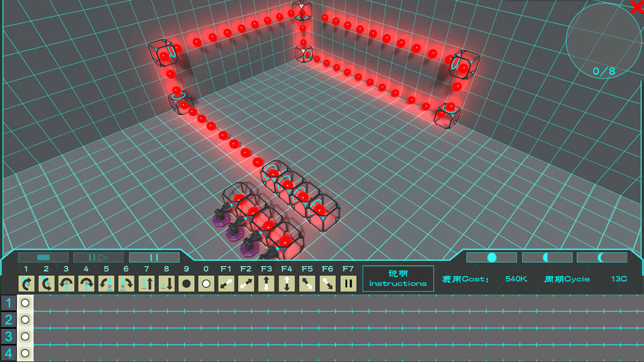Screen dimensions: 644x362
Task: Toggle the half-circle view mode button
Action: (547, 257)
